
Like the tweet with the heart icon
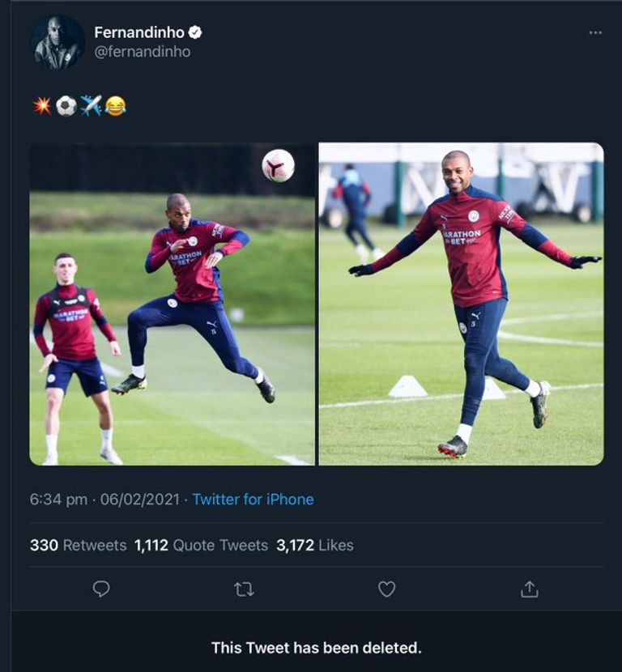click(x=387, y=589)
